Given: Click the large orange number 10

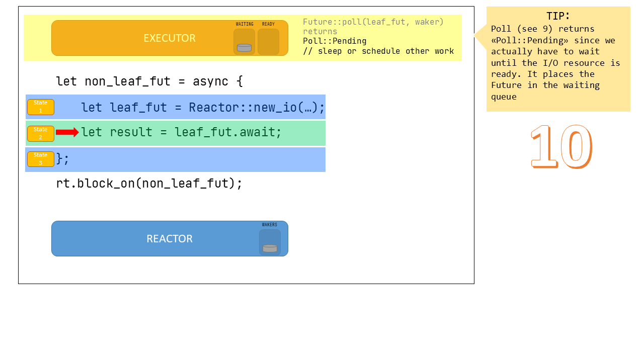Looking at the screenshot, I should (561, 147).
